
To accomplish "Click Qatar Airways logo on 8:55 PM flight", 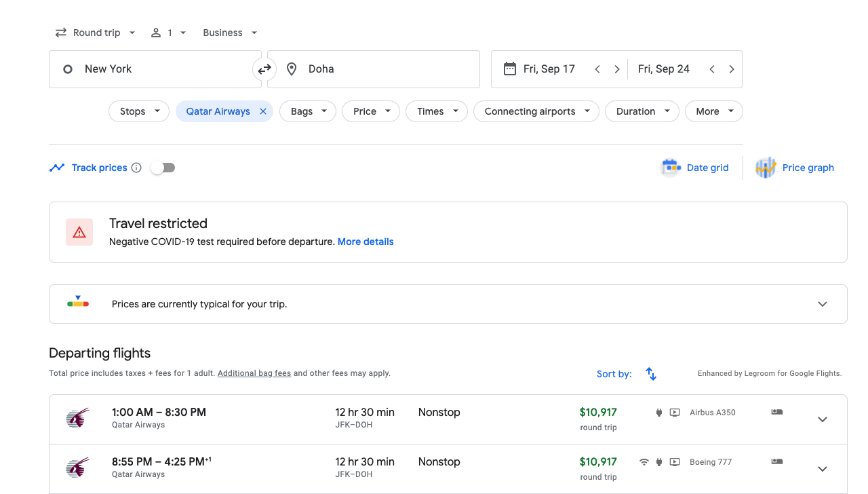I will [x=77, y=468].
